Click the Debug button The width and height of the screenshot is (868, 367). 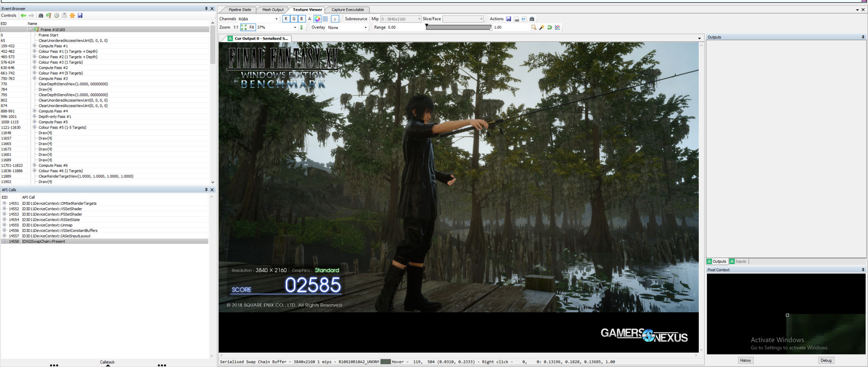(826, 360)
